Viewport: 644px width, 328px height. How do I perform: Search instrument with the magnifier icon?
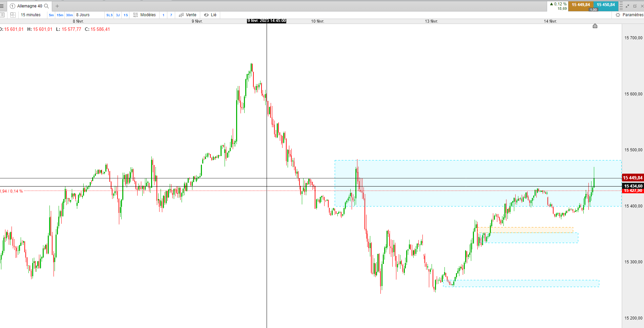[47, 6]
